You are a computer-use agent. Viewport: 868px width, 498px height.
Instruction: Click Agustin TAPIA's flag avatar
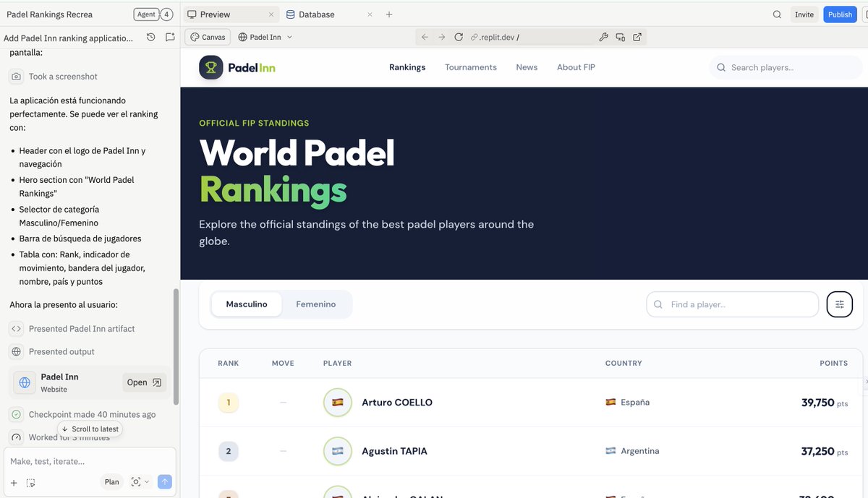(338, 451)
